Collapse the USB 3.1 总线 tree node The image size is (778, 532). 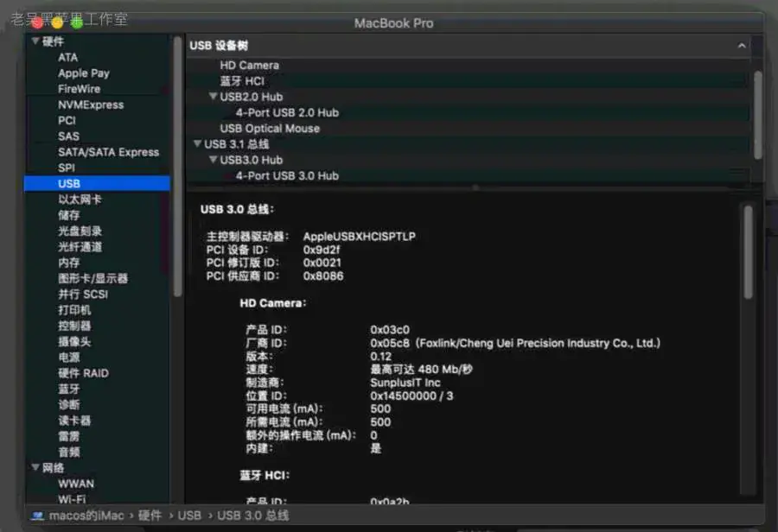point(197,143)
